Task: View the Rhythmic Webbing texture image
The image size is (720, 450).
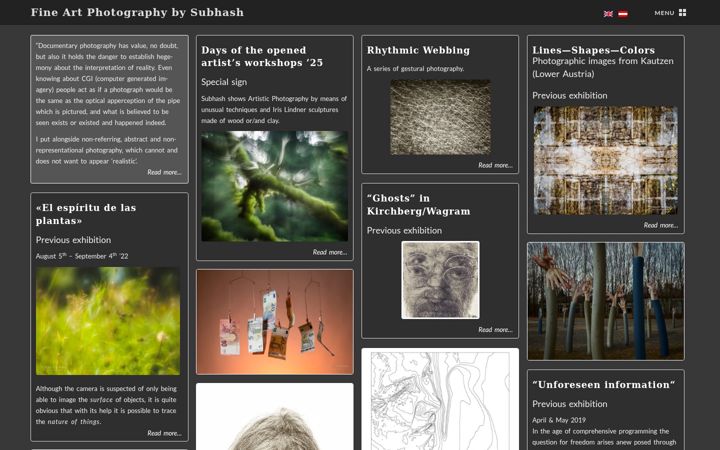Action: [x=440, y=118]
